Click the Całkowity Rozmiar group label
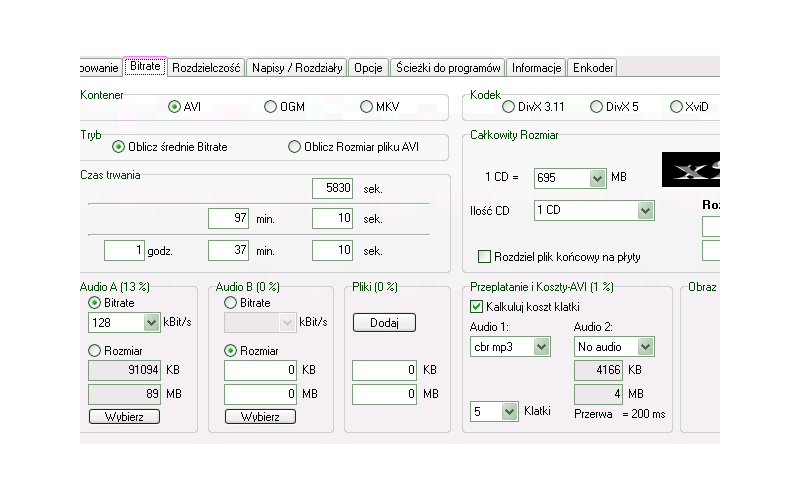 (x=514, y=135)
